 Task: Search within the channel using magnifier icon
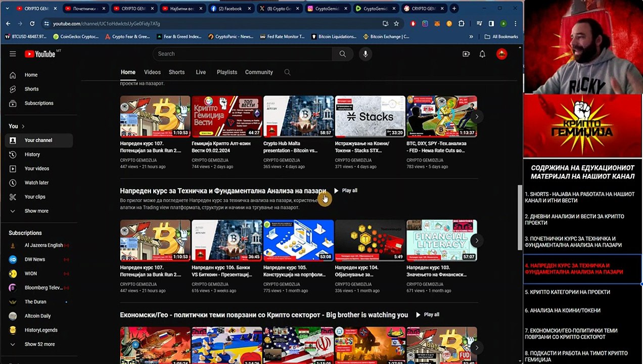[287, 72]
